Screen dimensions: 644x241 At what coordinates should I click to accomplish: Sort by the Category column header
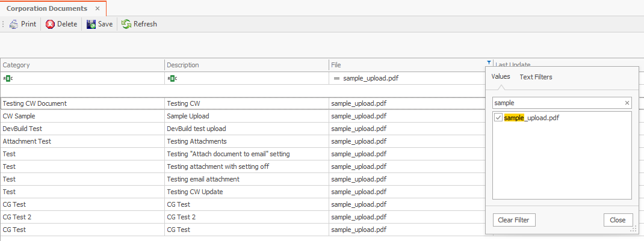(x=82, y=65)
